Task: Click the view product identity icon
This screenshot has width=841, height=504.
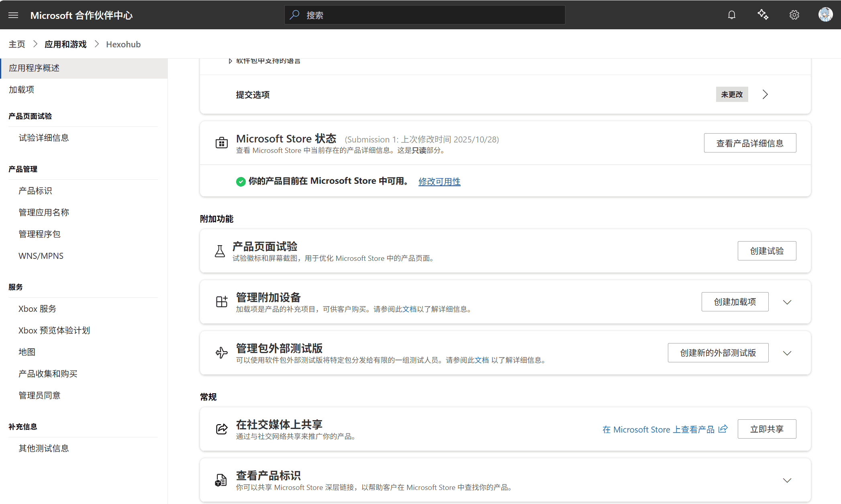Action: (x=221, y=480)
